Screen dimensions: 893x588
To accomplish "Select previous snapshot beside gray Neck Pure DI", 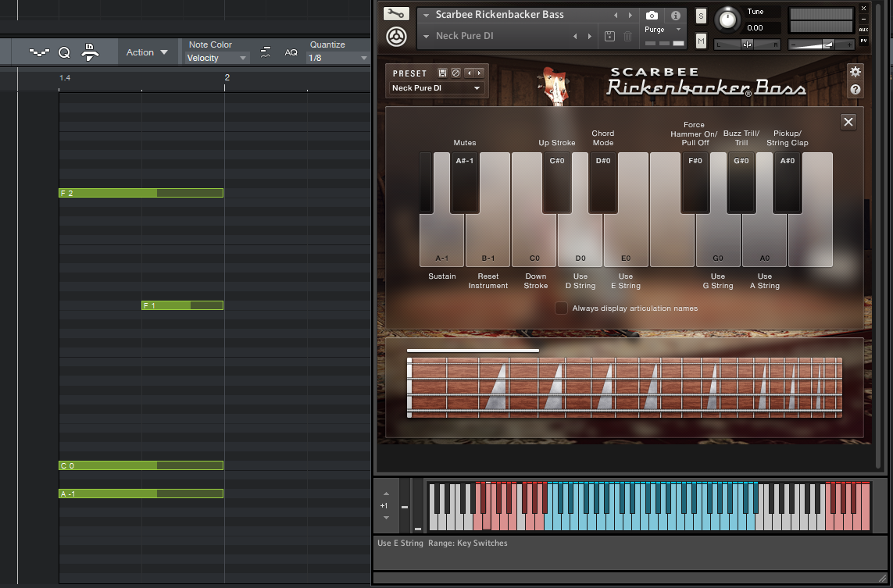I will point(575,37).
